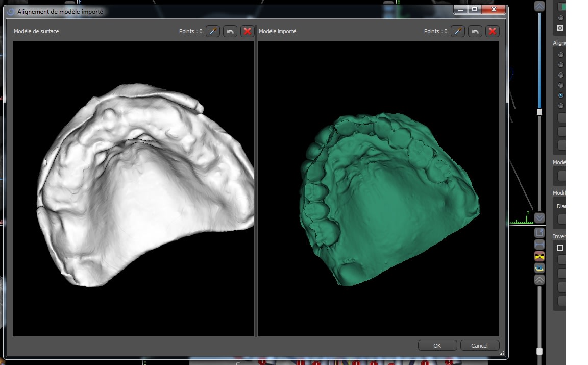Screen dimensions: 588x365
Task: Click the white handle on blue vertical slider
Action: [540, 112]
